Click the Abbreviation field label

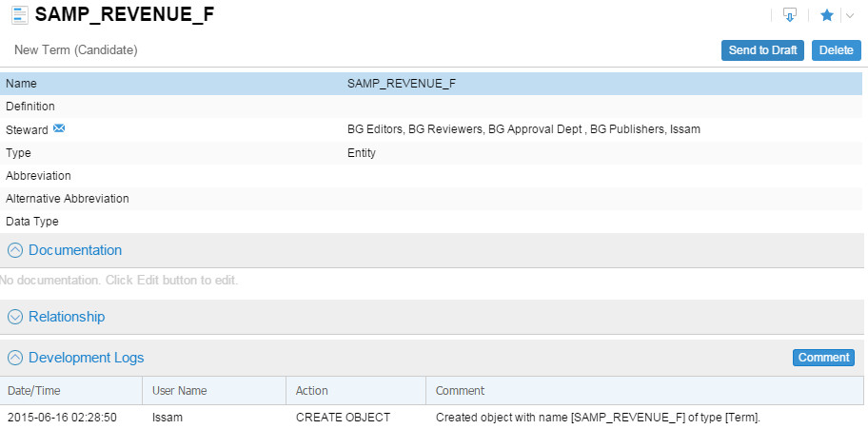38,175
